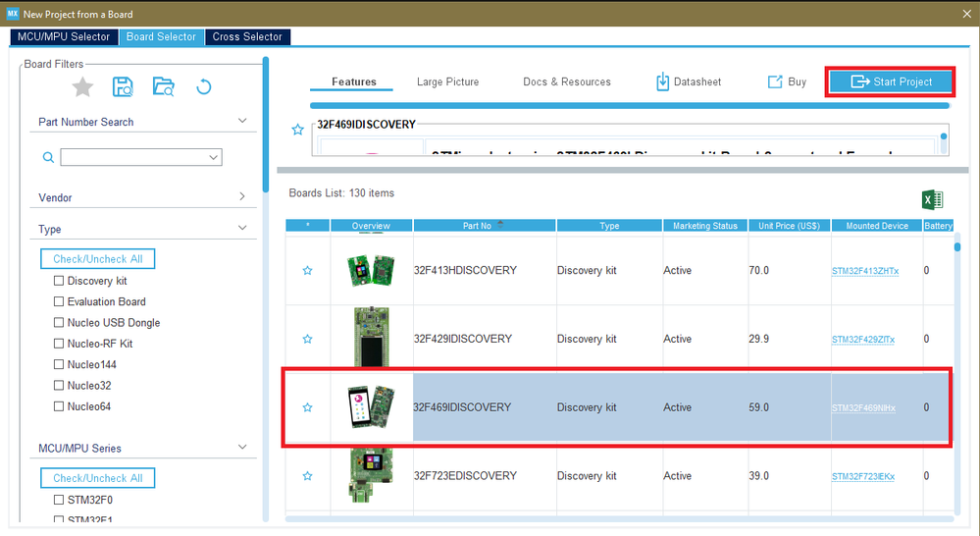Open the part number search dropdown
The image size is (980, 536).
click(x=213, y=157)
